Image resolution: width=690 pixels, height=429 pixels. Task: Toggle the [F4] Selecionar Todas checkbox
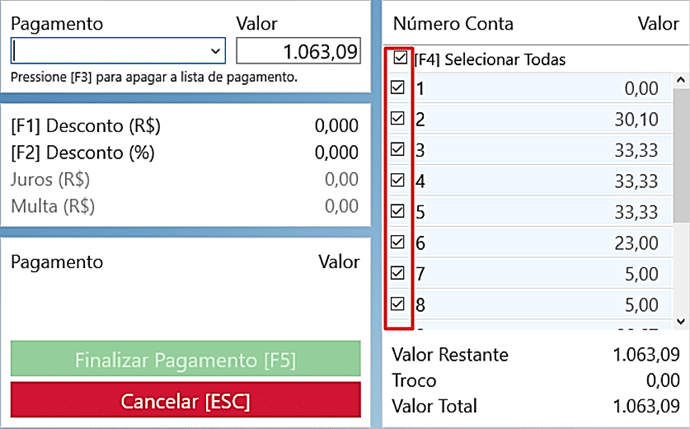click(x=401, y=59)
